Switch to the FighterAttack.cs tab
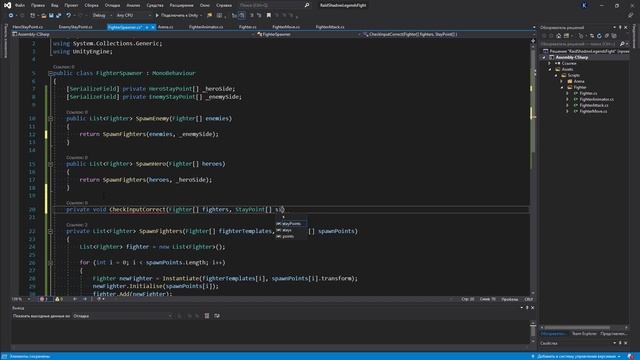640x360 pixels. (x=330, y=27)
